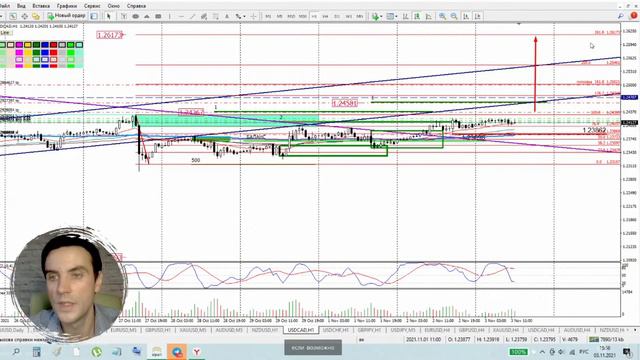Select the trendline drawing tool

pos(192,16)
